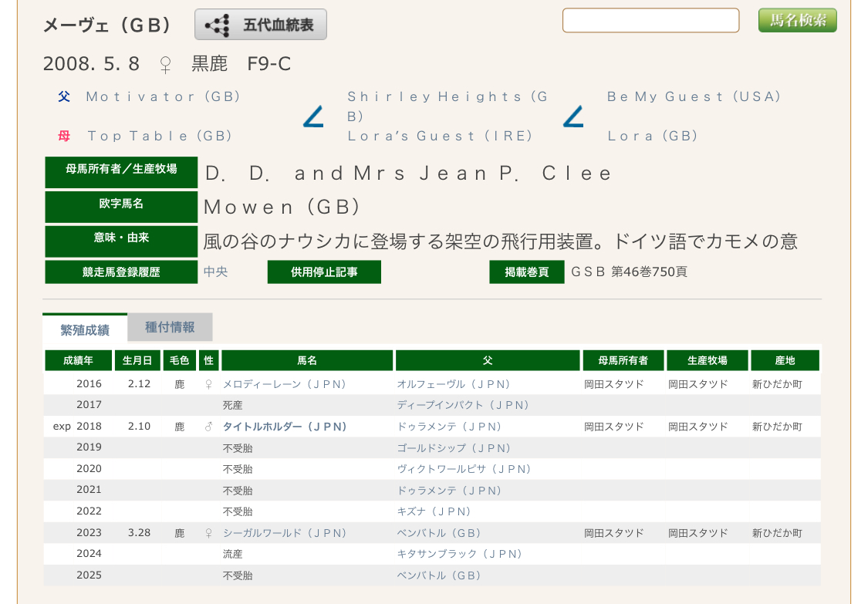The height and width of the screenshot is (604, 868).
Task: Open foal タイトルホルダー (JPN) link
Action: coord(285,427)
